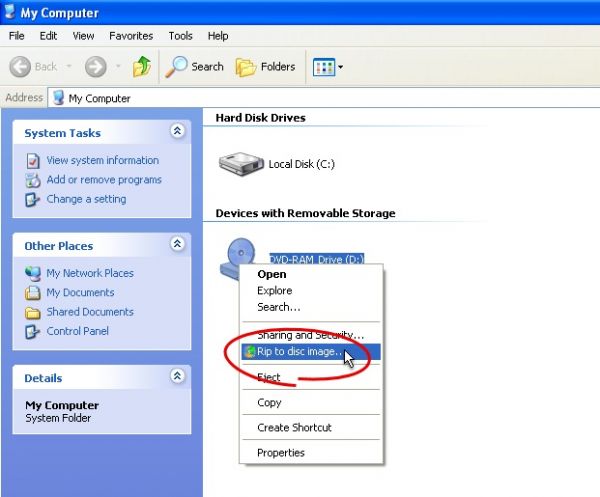Image resolution: width=600 pixels, height=497 pixels.
Task: Collapse the Other Places panel
Action: 177,244
